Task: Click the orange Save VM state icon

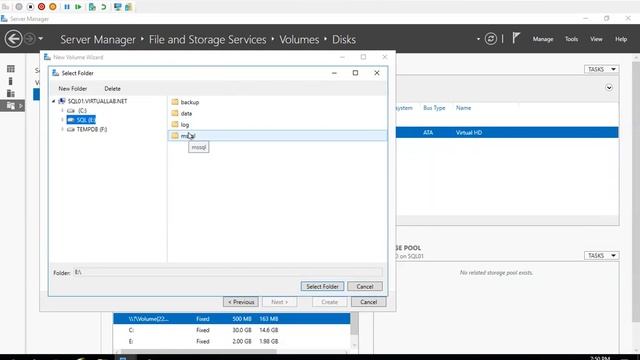Action: (53, 7)
